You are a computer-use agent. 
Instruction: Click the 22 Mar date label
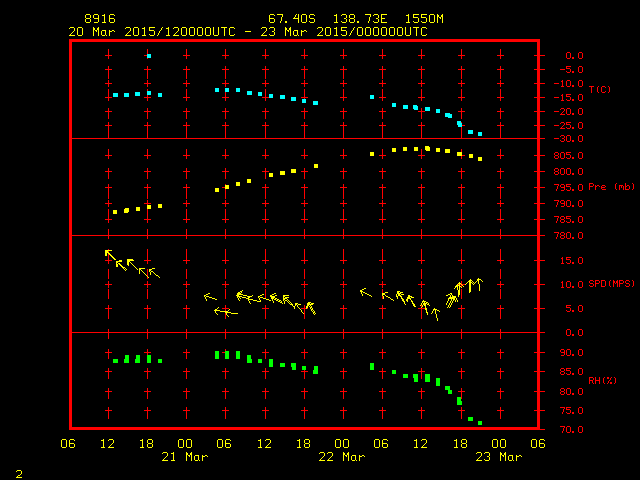tap(342, 457)
